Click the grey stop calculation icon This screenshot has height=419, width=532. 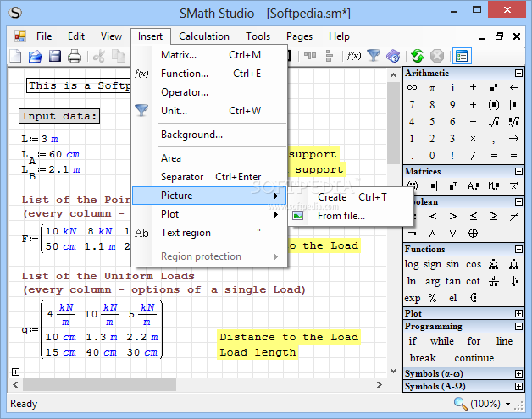(437, 56)
